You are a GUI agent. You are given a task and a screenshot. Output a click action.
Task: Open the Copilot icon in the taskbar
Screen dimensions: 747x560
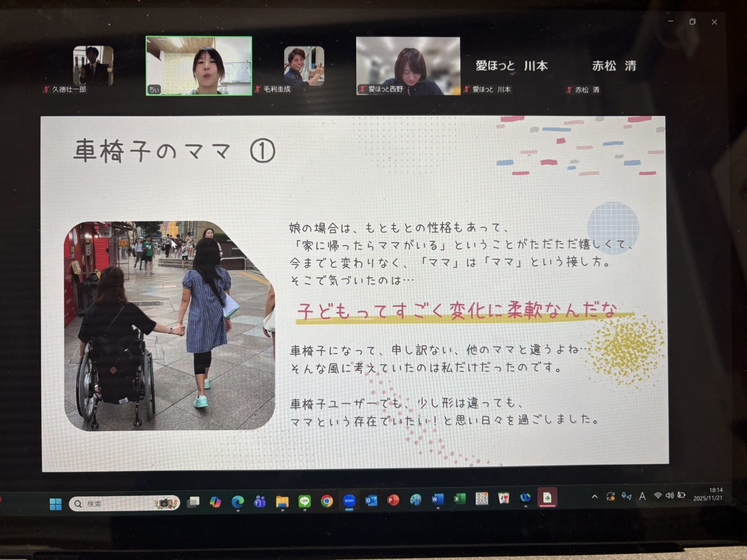tap(215, 502)
